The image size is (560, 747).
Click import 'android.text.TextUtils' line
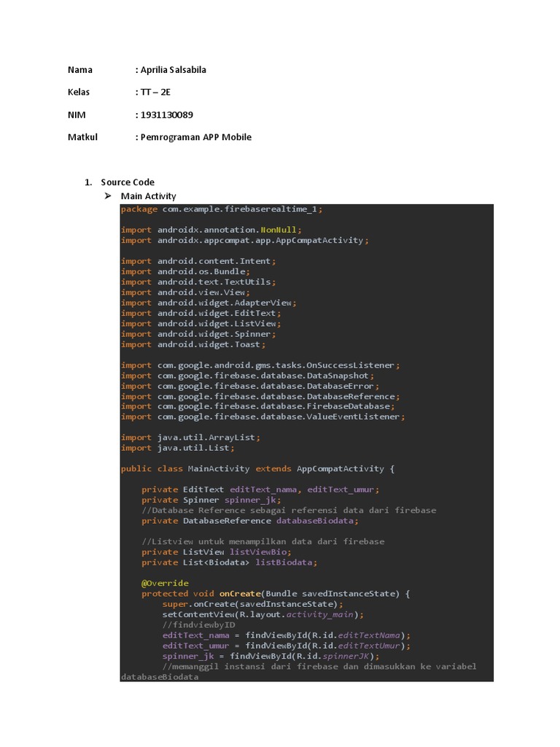(198, 282)
